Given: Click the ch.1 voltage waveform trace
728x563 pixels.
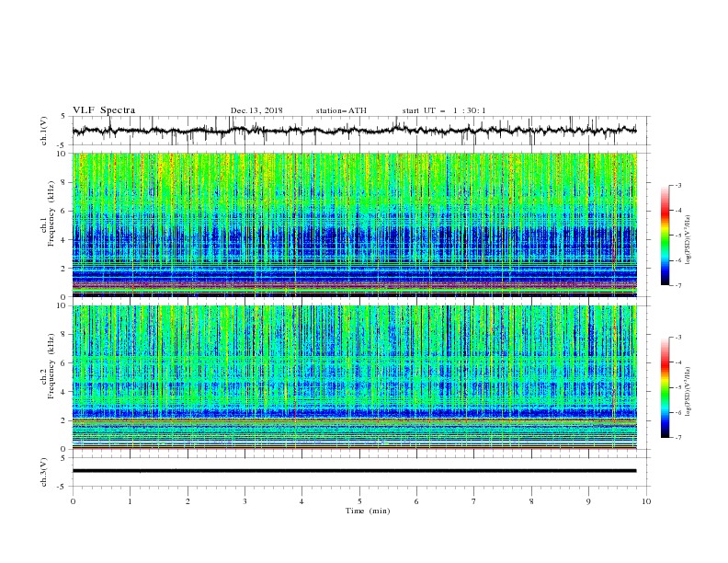Looking at the screenshot, I should 354,131.
